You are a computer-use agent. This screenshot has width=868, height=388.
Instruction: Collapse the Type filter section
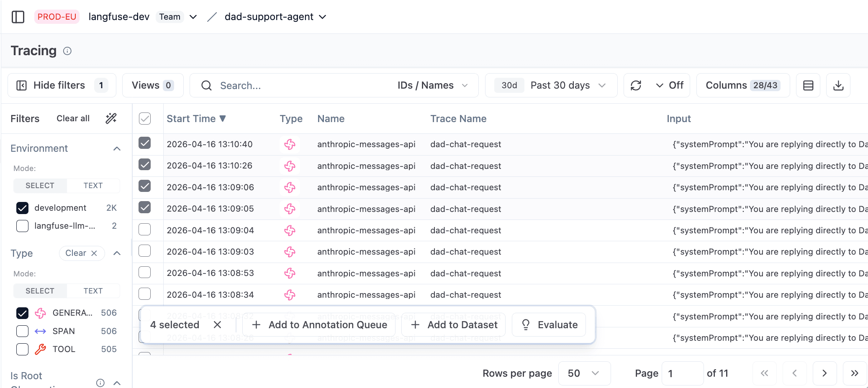coord(117,253)
